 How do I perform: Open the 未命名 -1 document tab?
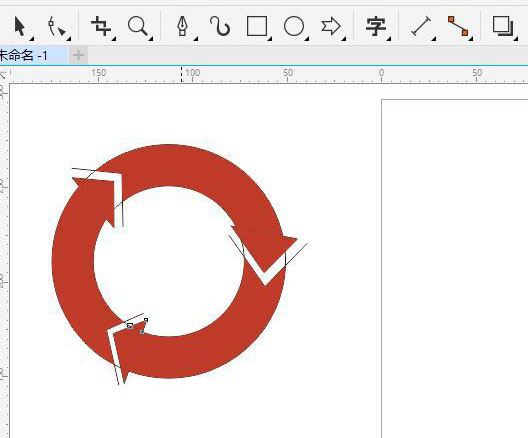33,55
